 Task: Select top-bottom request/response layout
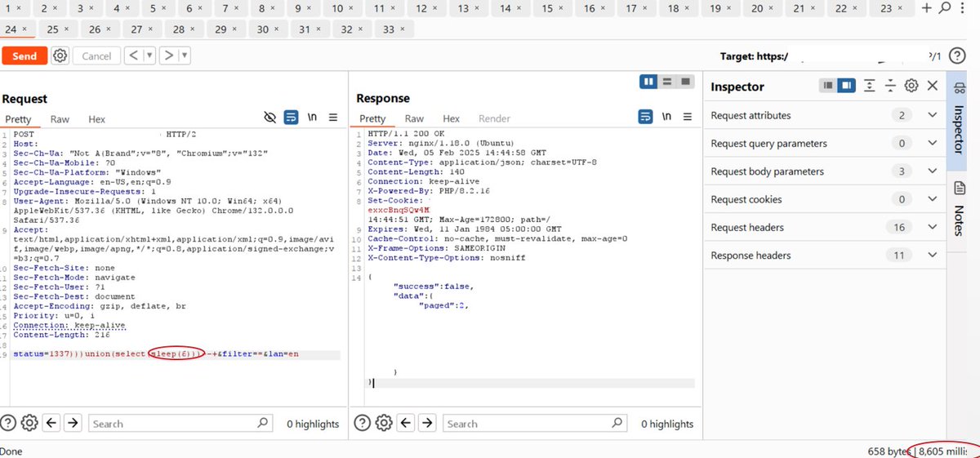pyautogui.click(x=667, y=82)
